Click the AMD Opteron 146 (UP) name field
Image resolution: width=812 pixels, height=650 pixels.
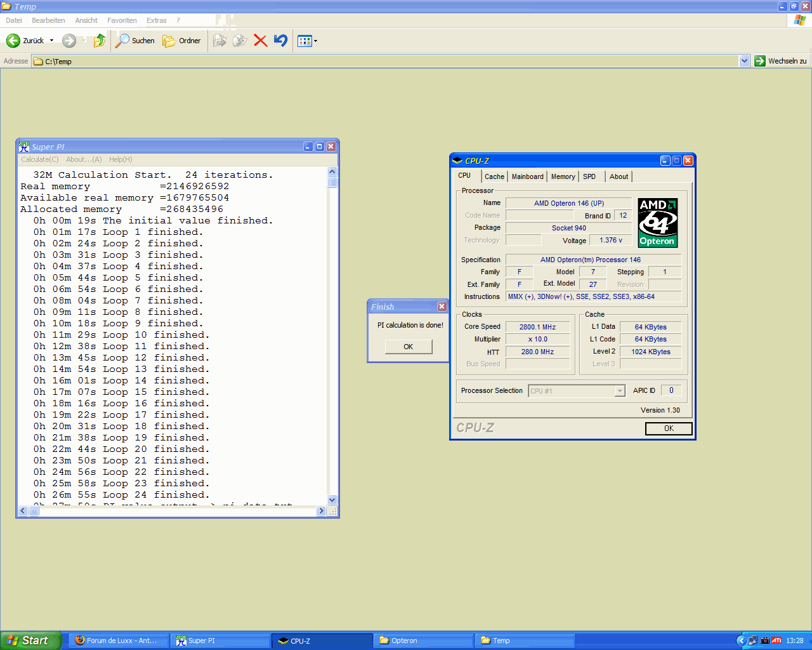(569, 203)
